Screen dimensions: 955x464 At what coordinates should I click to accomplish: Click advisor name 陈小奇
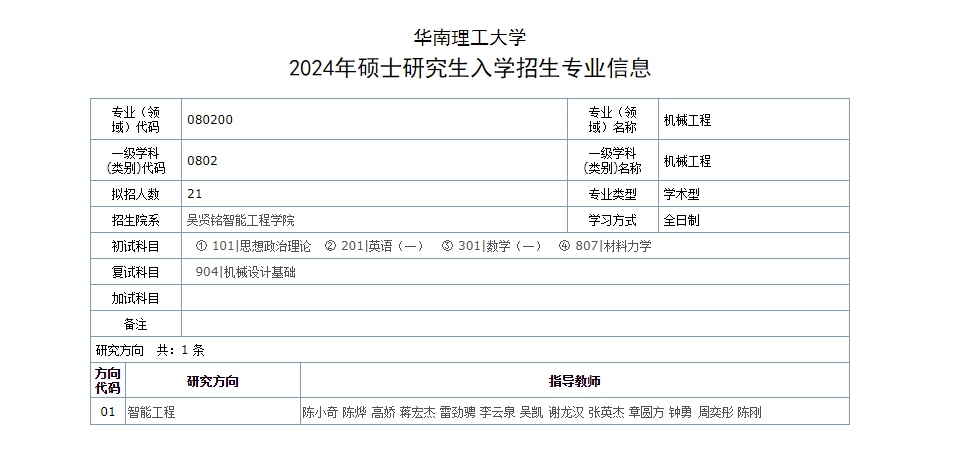click(320, 412)
